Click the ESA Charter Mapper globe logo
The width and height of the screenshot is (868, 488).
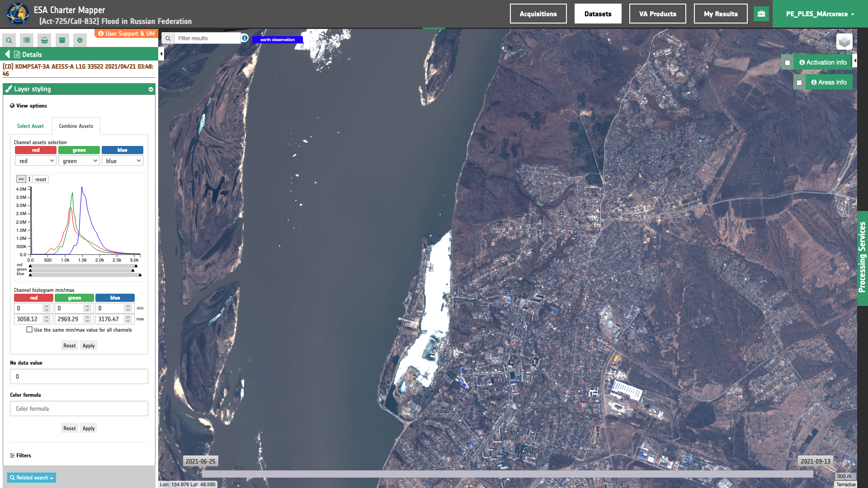[x=18, y=14]
